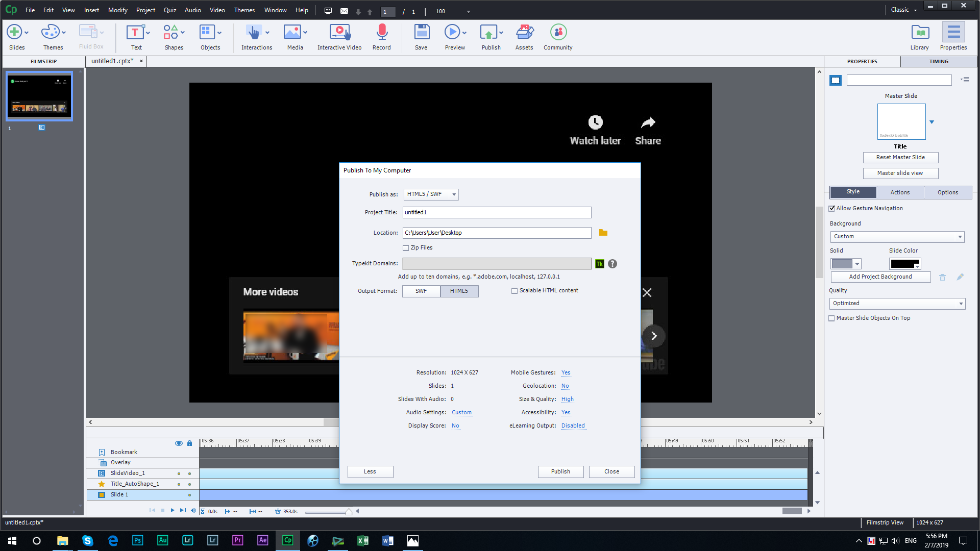Click the Less button
The height and width of the screenshot is (551, 980).
(370, 472)
